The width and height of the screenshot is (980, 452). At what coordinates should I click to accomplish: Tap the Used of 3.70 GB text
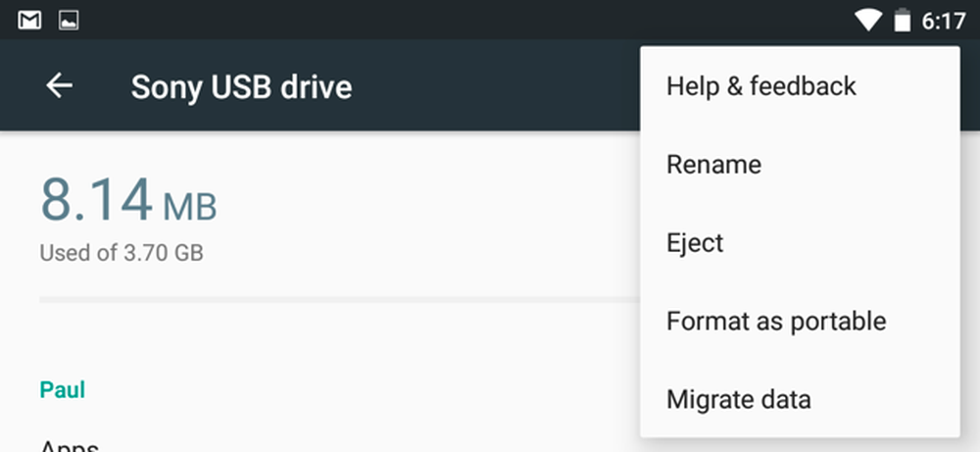point(122,253)
